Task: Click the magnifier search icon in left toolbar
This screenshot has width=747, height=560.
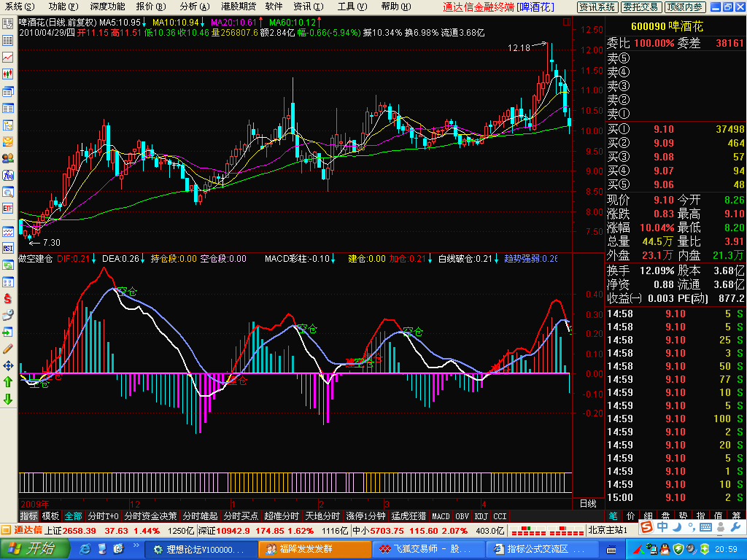Action: tap(7, 192)
